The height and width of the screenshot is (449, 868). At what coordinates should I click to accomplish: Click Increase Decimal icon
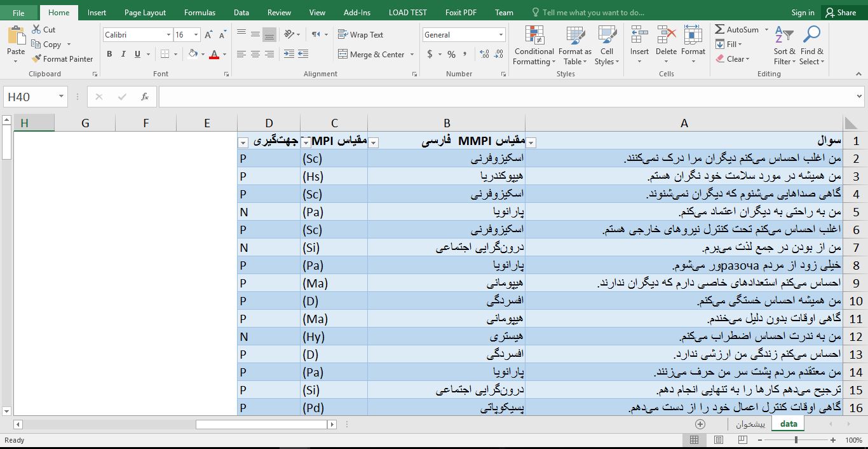pyautogui.click(x=484, y=55)
